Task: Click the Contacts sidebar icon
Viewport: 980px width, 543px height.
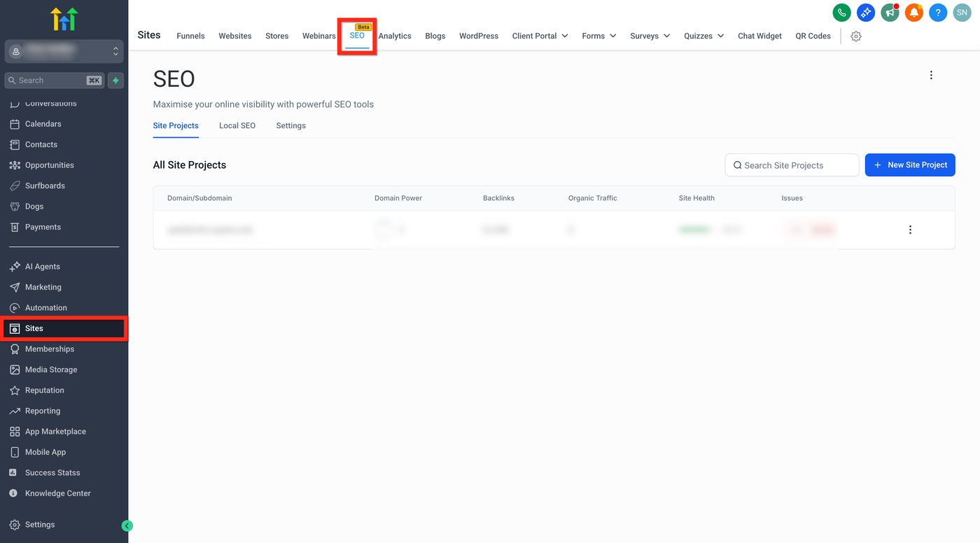Action: click(x=15, y=145)
